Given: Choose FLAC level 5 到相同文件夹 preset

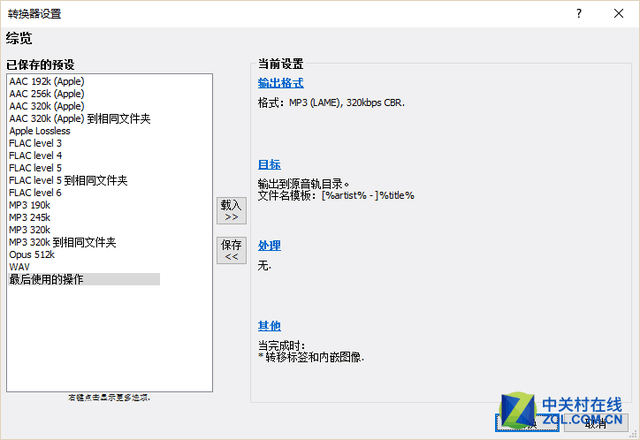Looking at the screenshot, I should point(68,180).
